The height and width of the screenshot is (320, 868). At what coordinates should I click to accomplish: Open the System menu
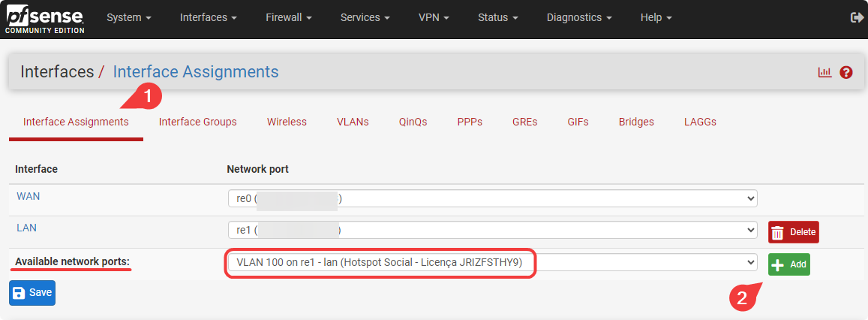click(128, 17)
